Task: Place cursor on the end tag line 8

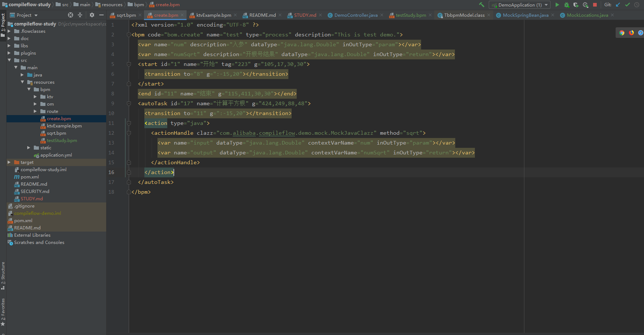Action: [x=217, y=94]
